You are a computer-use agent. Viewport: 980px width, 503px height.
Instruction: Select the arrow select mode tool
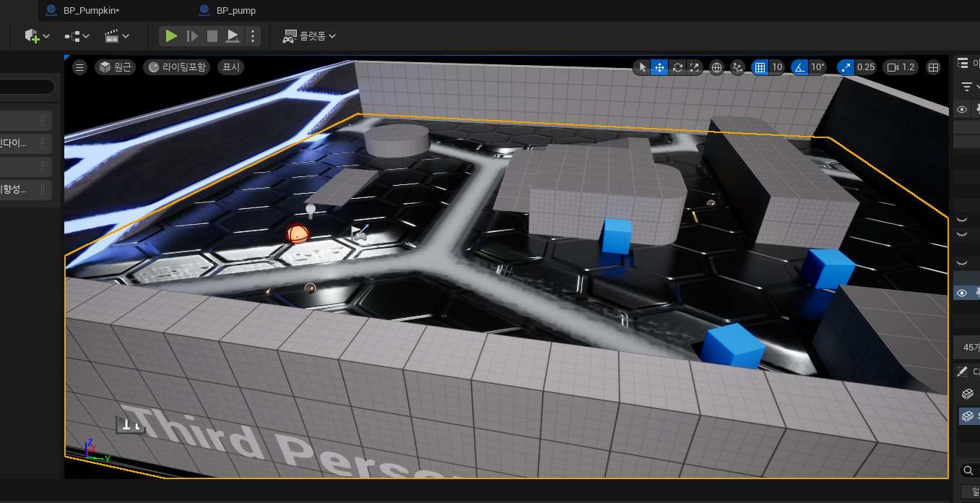pyautogui.click(x=642, y=67)
